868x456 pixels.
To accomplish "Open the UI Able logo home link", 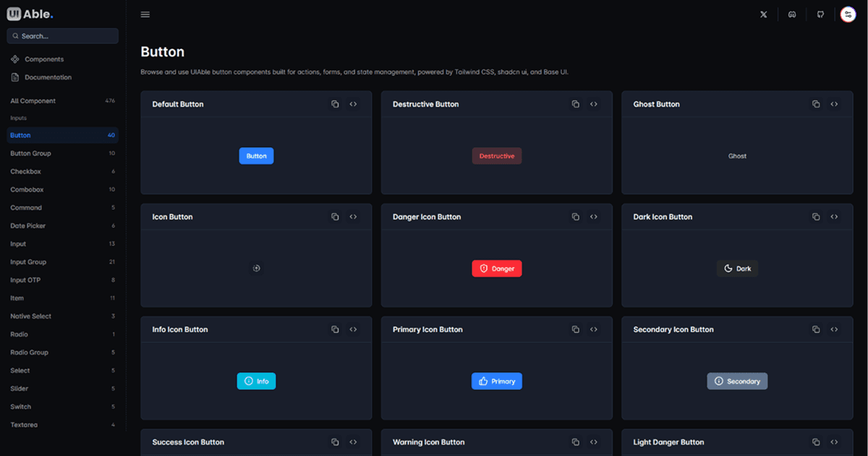I will point(30,14).
